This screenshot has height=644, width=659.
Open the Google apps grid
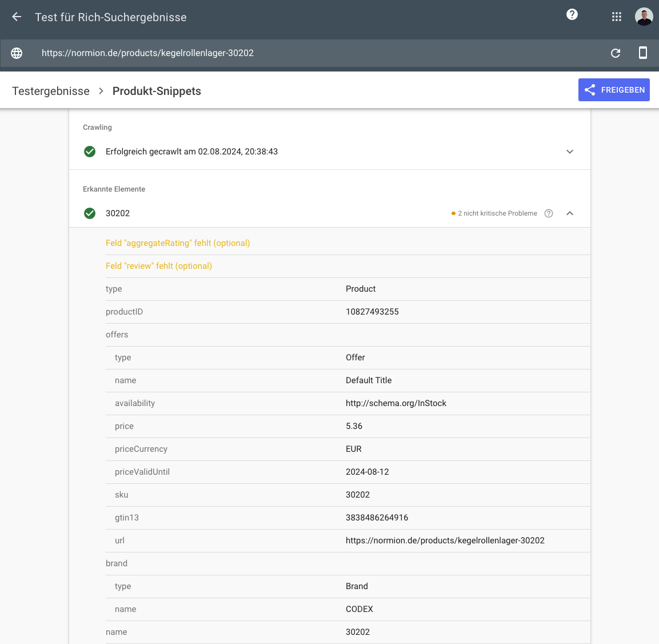pos(616,17)
